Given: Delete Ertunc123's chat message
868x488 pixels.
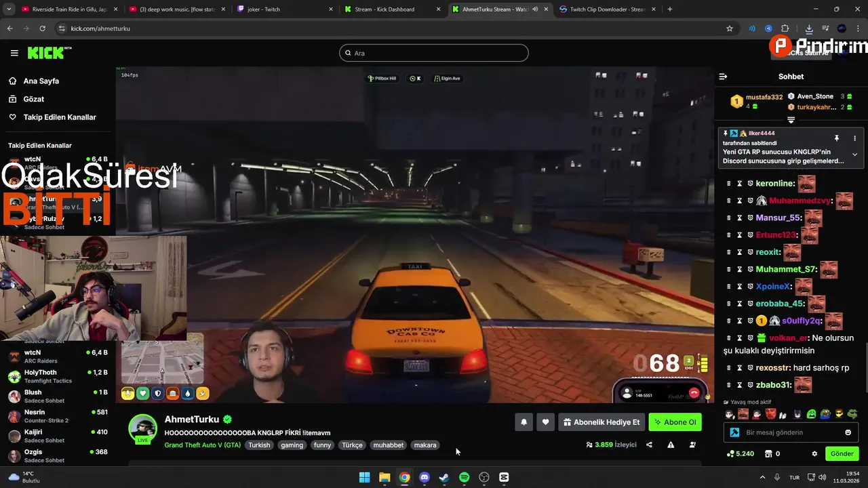Looking at the screenshot, I should [729, 235].
